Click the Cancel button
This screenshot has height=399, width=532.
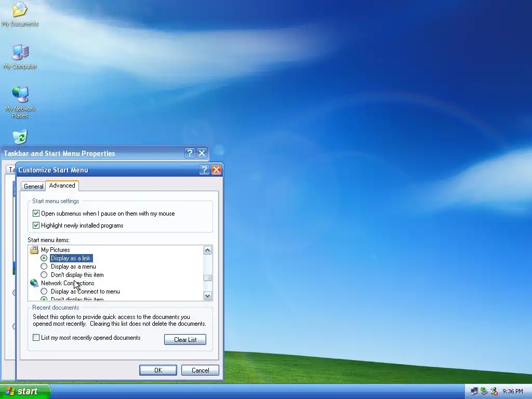[200, 370]
